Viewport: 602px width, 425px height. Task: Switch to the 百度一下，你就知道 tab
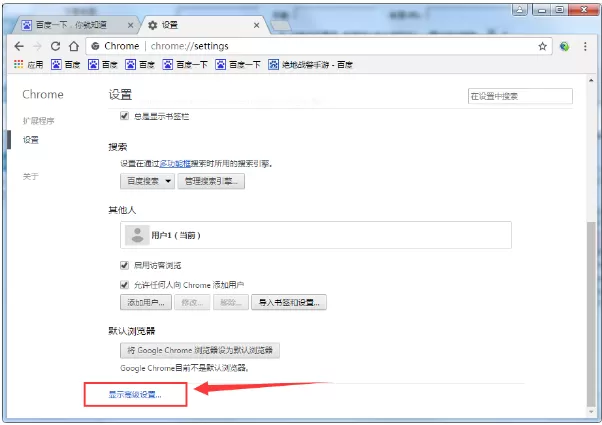click(x=75, y=25)
